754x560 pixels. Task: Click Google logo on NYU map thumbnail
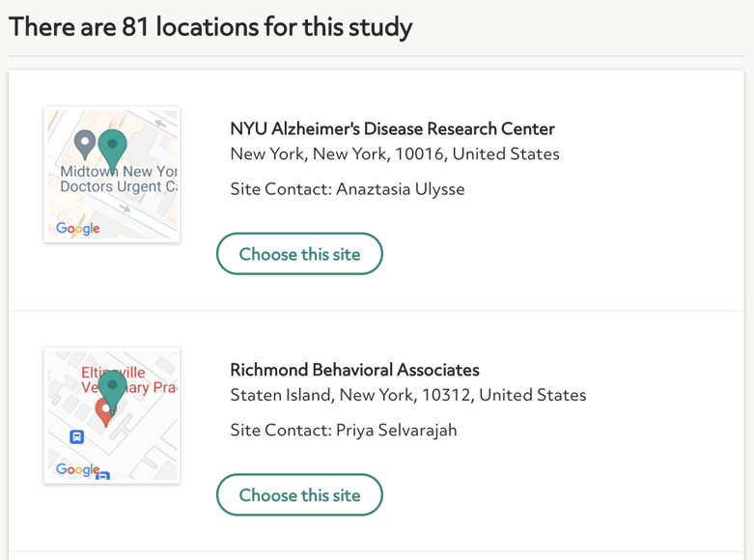78,228
